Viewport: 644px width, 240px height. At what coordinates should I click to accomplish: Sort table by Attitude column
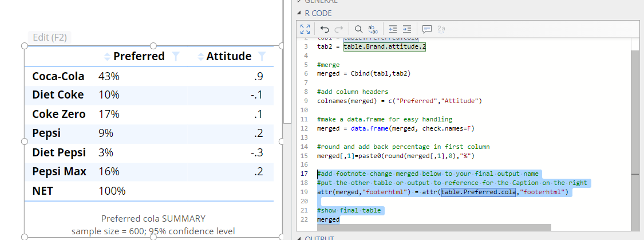(200, 56)
